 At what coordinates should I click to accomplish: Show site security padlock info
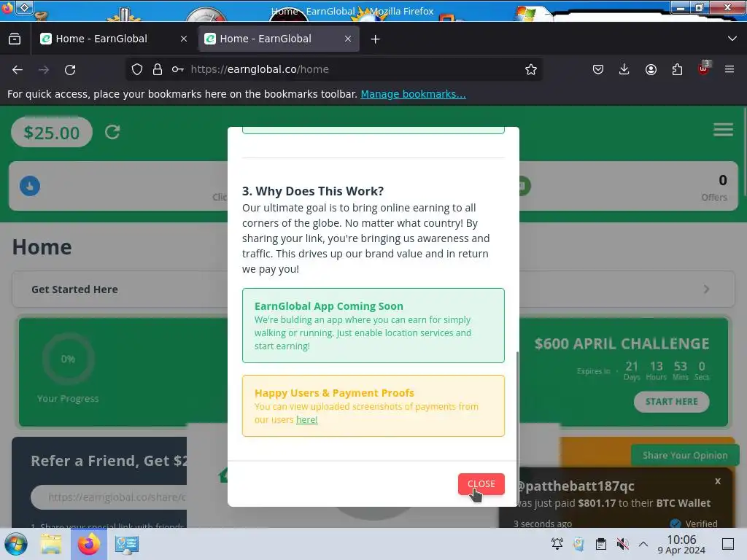point(158,69)
